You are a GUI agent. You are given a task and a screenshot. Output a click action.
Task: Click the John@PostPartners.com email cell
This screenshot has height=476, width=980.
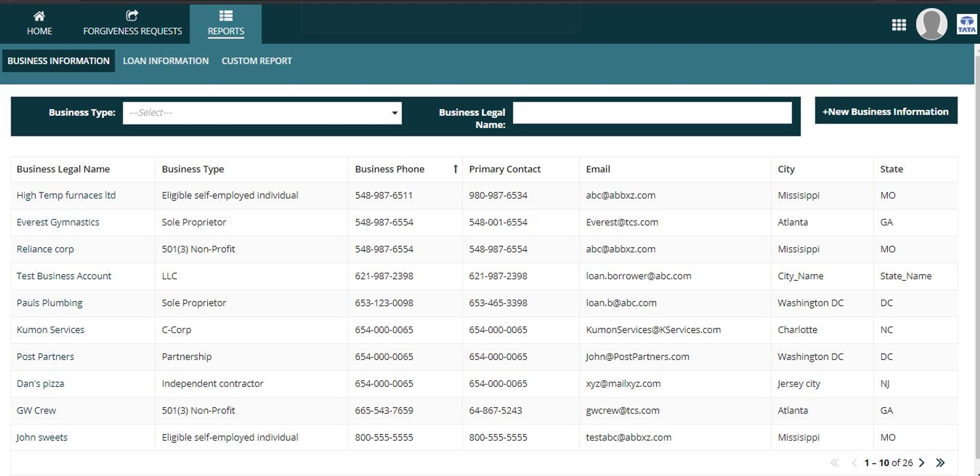click(637, 357)
